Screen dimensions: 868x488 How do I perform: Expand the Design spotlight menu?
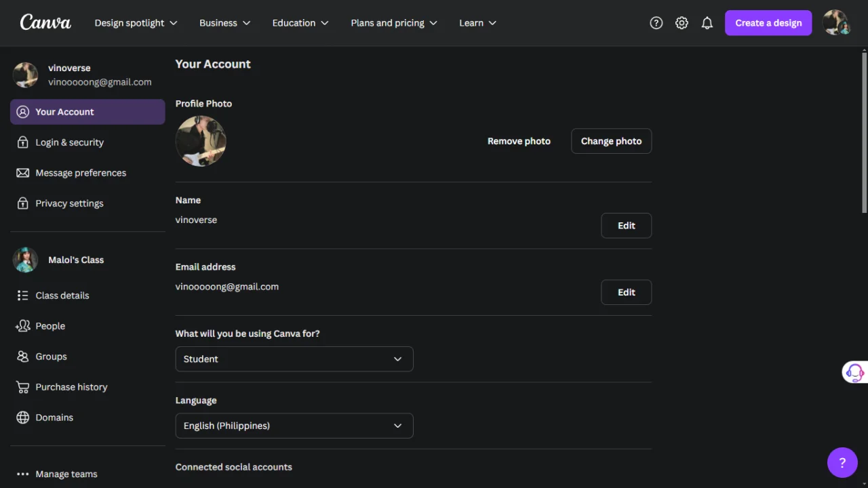tap(136, 23)
